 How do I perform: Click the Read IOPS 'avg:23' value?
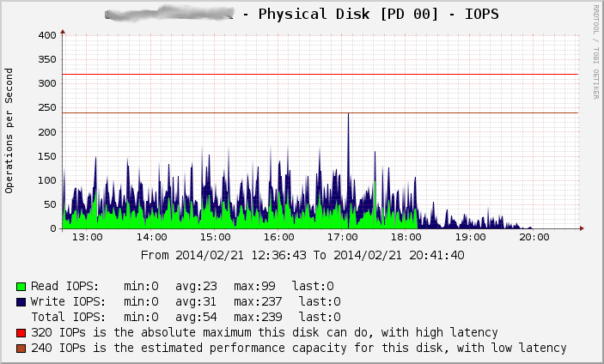pyautogui.click(x=196, y=286)
